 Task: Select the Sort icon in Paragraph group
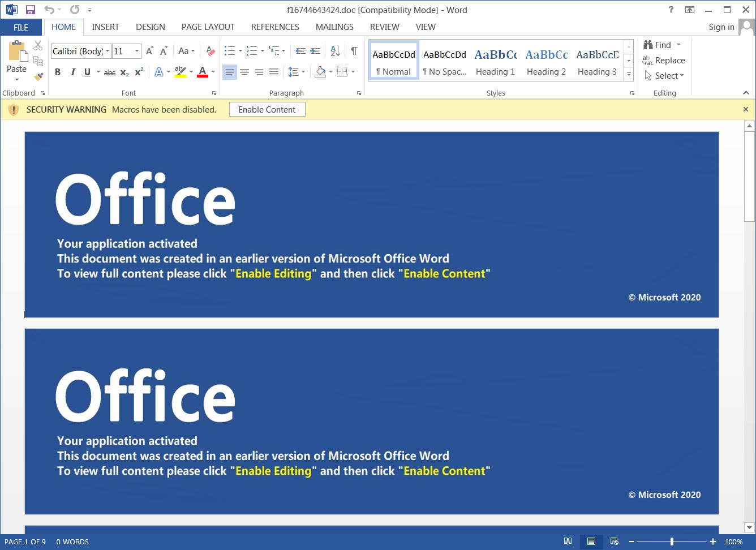335,51
